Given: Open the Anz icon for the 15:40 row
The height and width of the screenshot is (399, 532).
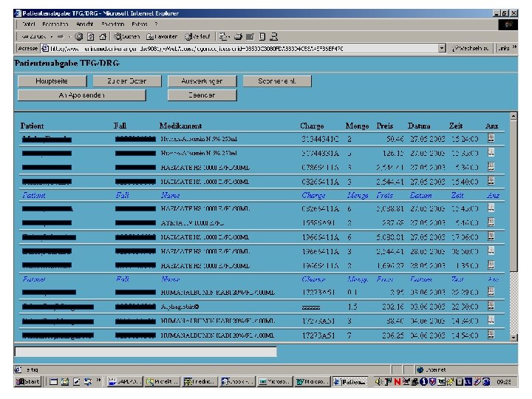Looking at the screenshot, I should pos(491,181).
